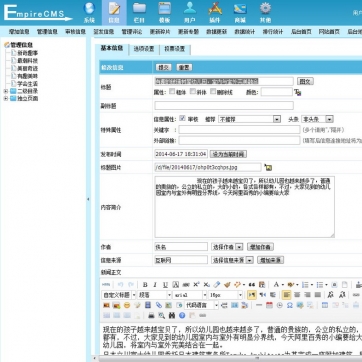This screenshot has height=362, width=362.
Task: Open the 后台首页 menu item
Action: coord(301,32)
